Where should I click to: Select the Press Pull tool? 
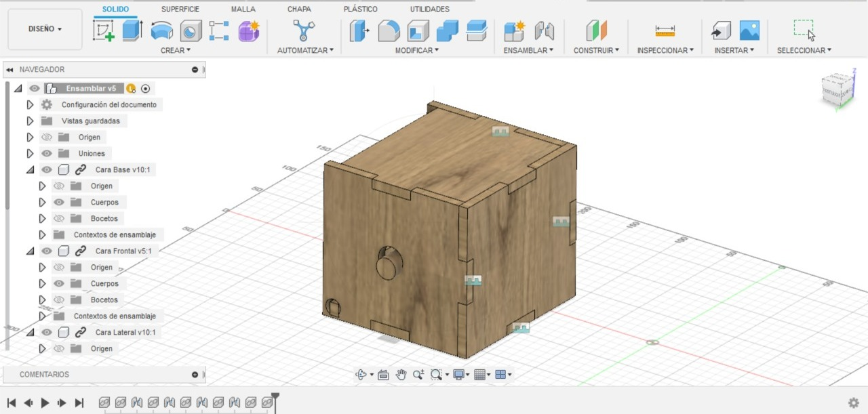click(x=359, y=30)
